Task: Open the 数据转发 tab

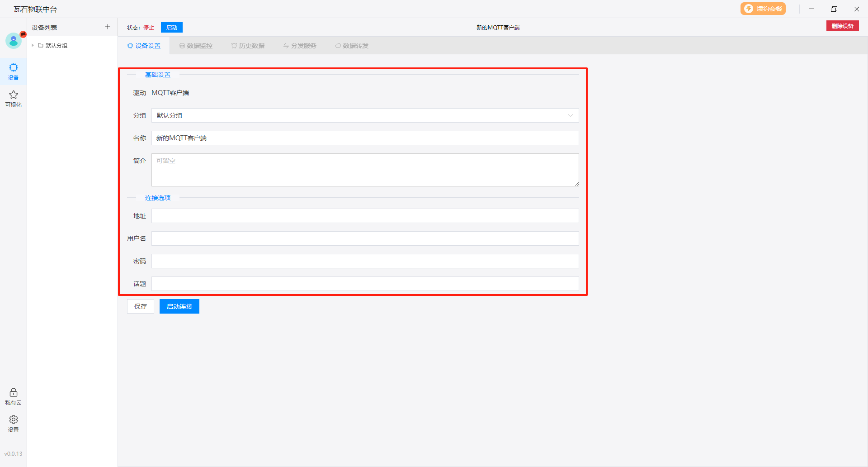Action: point(352,46)
